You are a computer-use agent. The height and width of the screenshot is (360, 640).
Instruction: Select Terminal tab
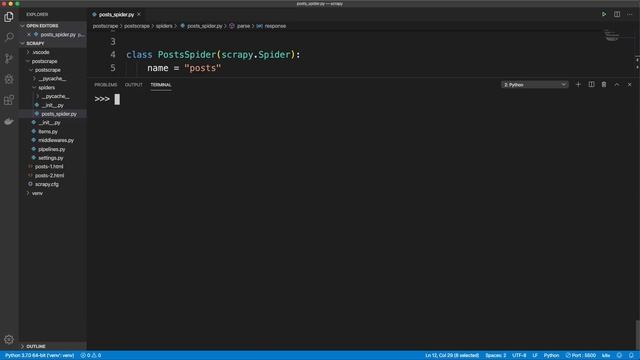161,85
